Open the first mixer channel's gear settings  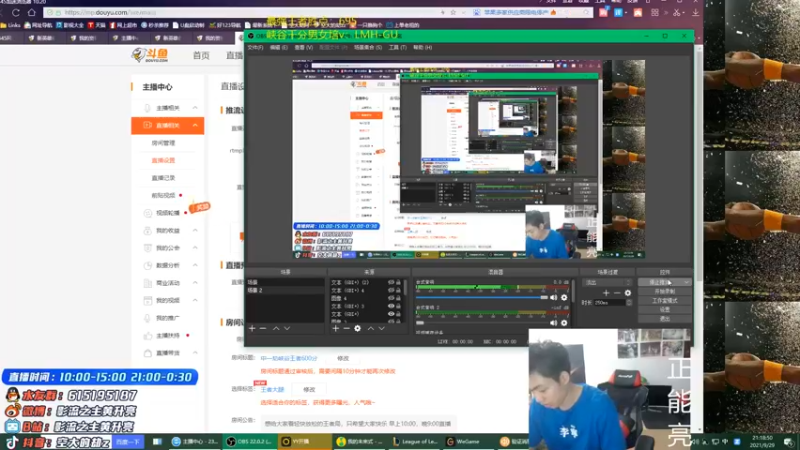tap(564, 297)
